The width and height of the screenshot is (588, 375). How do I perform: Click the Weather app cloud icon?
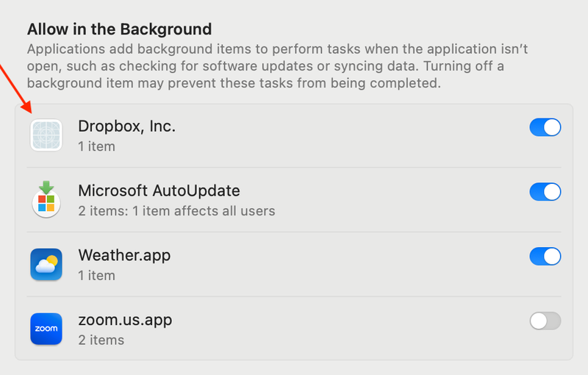click(46, 265)
